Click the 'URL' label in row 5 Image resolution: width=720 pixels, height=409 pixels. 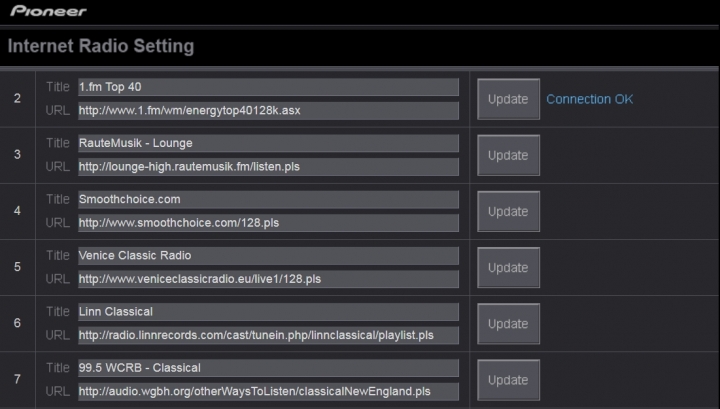58,279
